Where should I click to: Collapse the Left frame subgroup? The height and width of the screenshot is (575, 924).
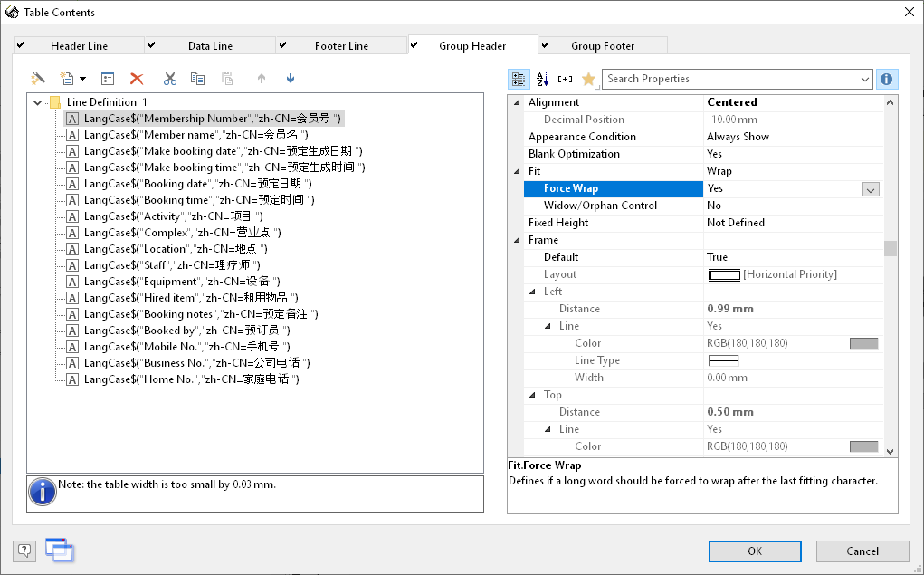[x=532, y=292]
